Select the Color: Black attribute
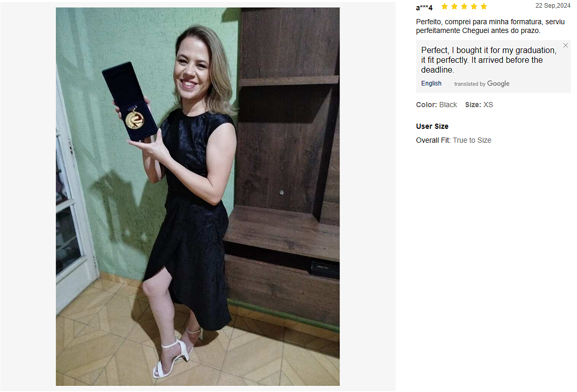The width and height of the screenshot is (577, 392). (436, 105)
